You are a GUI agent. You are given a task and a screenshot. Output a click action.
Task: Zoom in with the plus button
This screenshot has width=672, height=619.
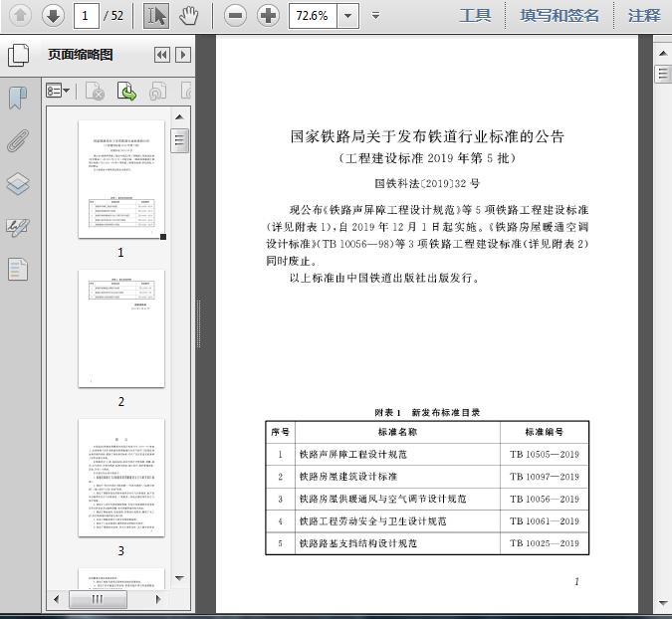point(268,16)
